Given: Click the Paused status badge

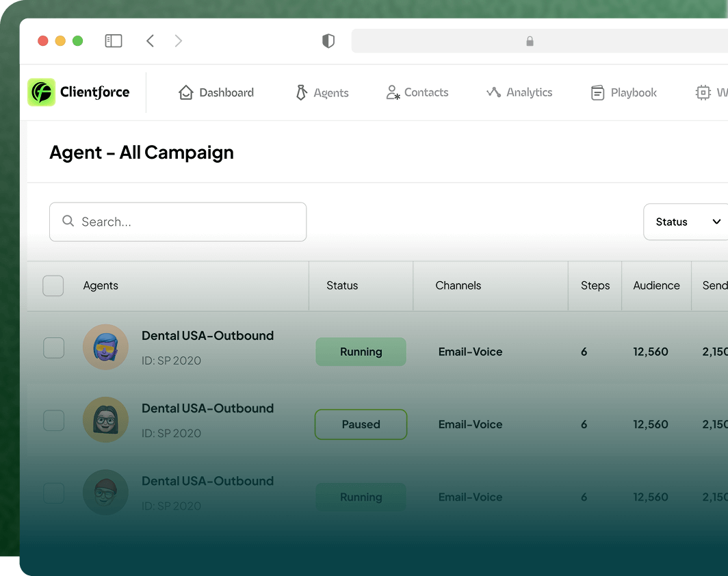Looking at the screenshot, I should coord(361,424).
